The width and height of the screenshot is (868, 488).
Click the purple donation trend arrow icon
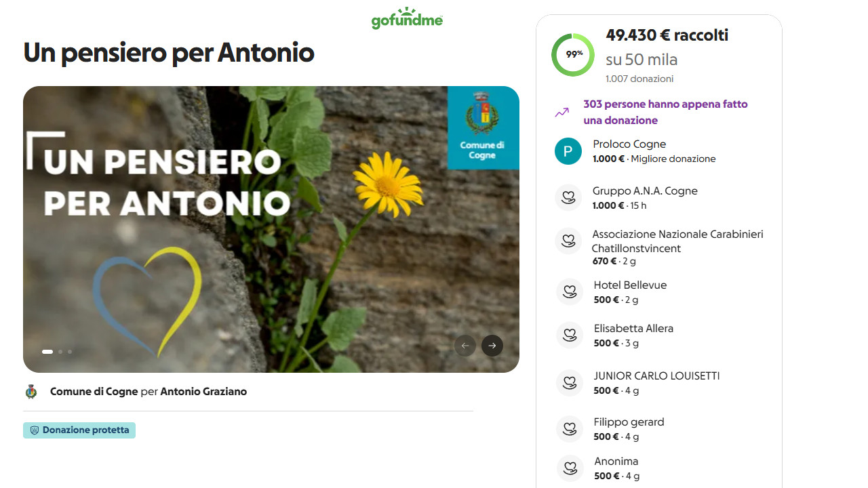[561, 112]
